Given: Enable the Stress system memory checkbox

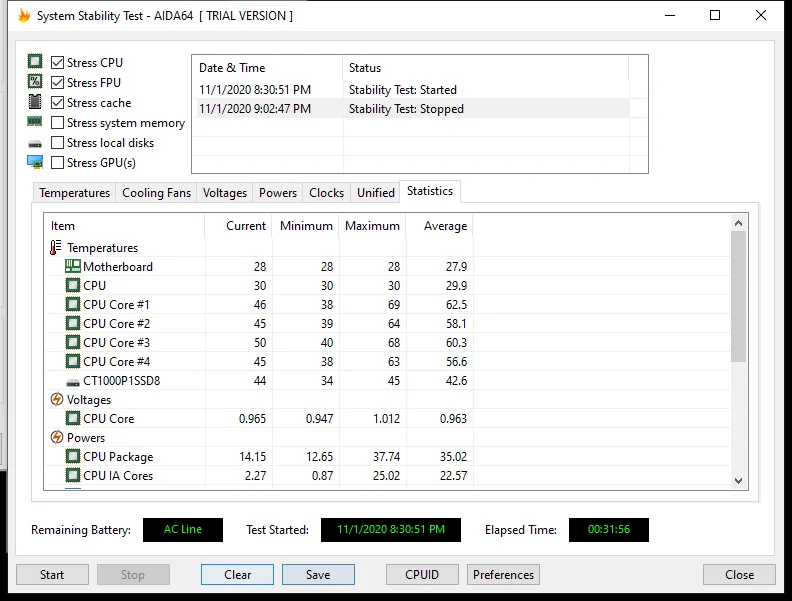Looking at the screenshot, I should click(58, 123).
